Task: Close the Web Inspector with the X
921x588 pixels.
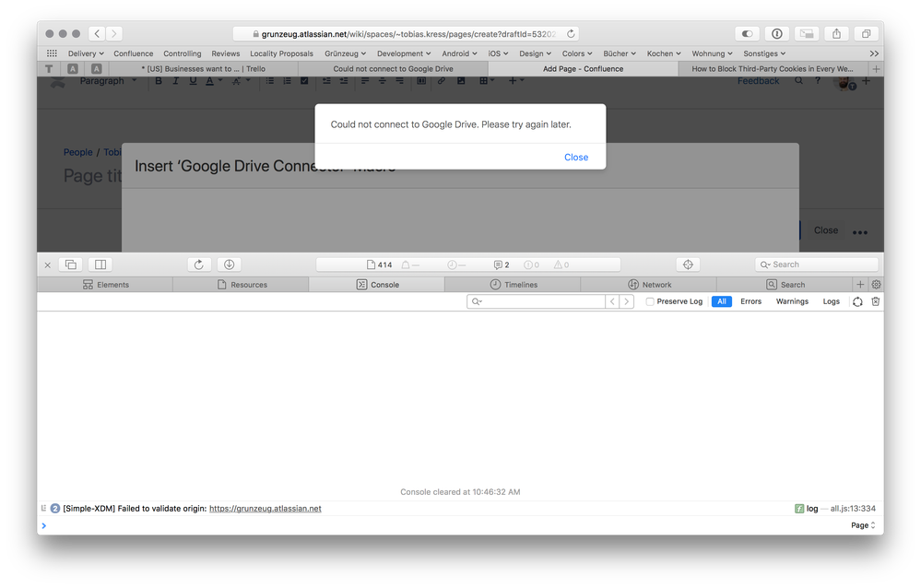Action: click(x=48, y=265)
